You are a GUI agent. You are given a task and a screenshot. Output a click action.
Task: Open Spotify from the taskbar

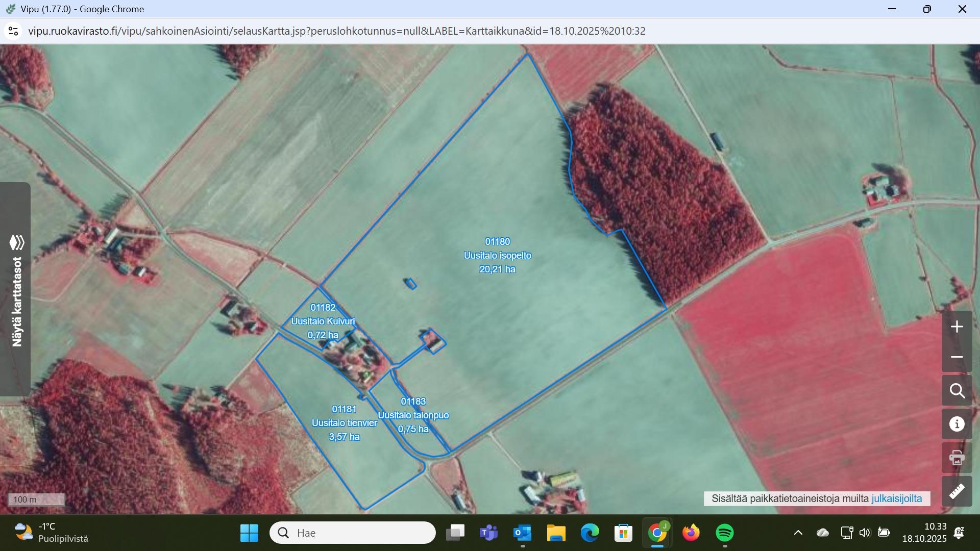point(725,533)
